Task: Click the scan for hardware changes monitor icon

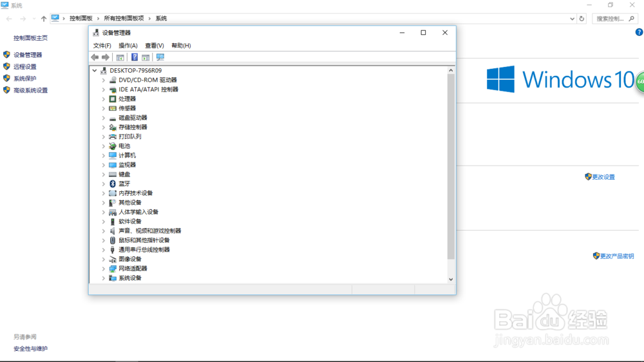Action: (x=160, y=57)
